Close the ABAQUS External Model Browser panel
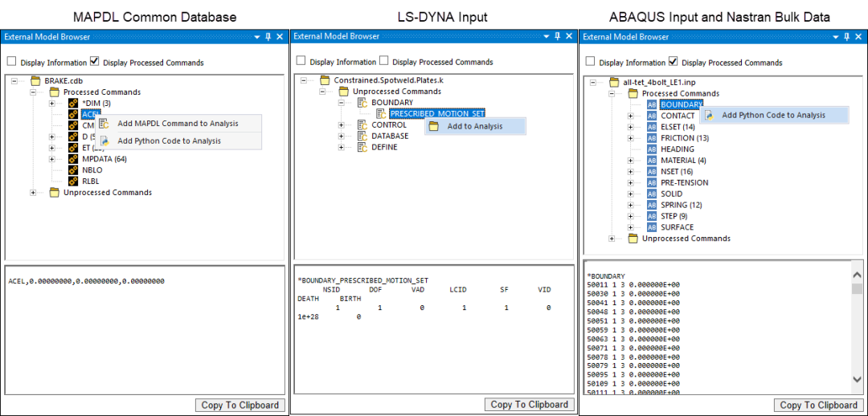The height and width of the screenshot is (416, 868). [858, 37]
